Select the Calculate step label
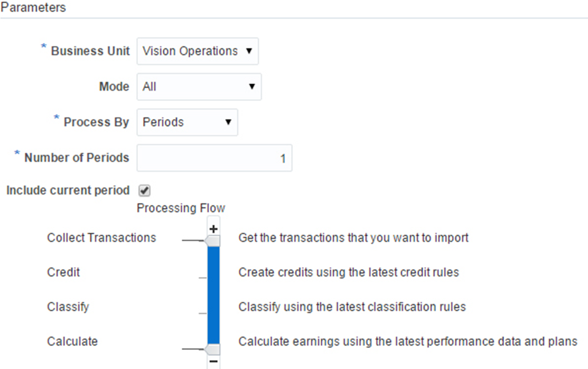This screenshot has width=588, height=369. point(72,342)
